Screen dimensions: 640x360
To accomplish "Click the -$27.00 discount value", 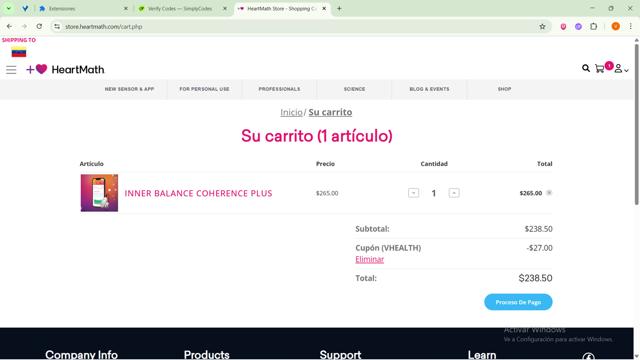I will click(539, 248).
